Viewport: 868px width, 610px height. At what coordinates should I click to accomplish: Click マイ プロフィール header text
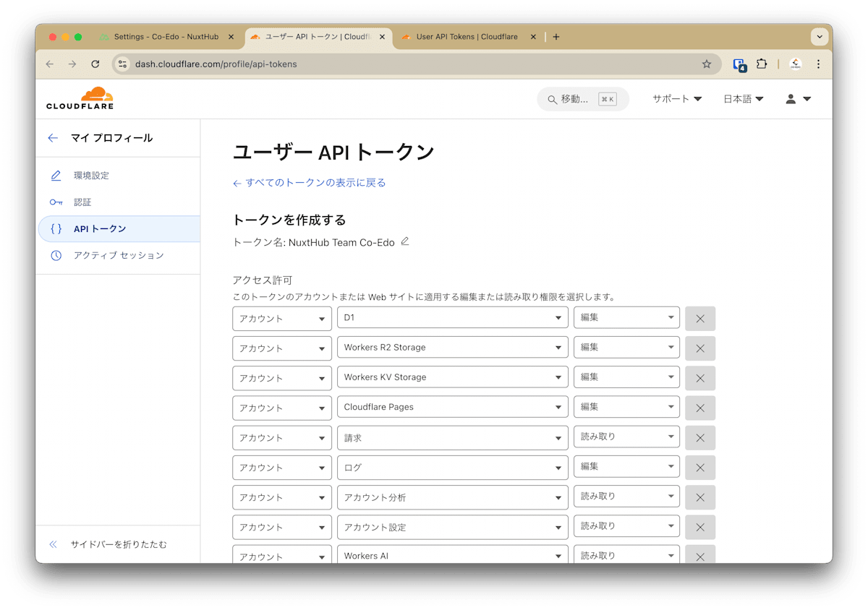pyautogui.click(x=111, y=138)
